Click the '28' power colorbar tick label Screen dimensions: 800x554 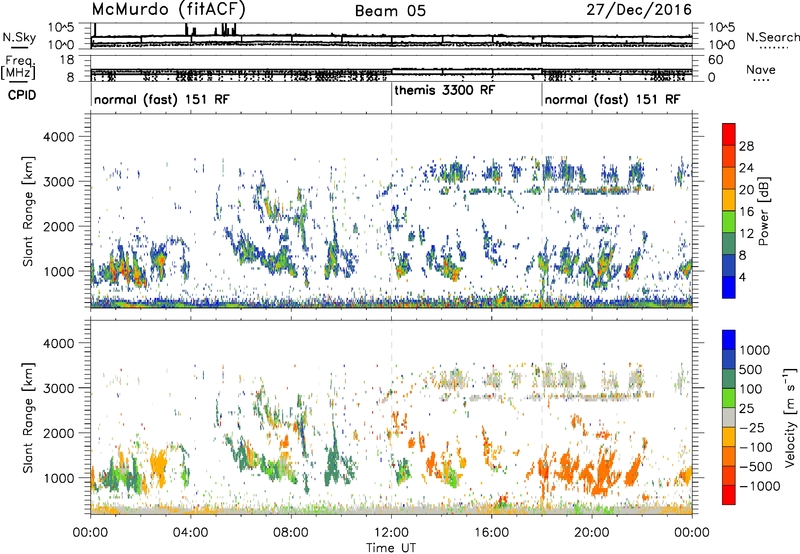click(x=746, y=146)
